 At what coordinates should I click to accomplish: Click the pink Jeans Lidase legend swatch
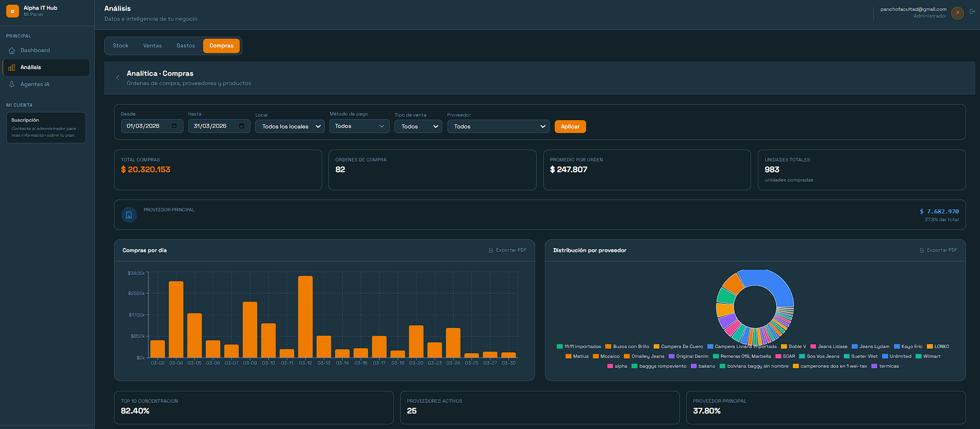813,346
